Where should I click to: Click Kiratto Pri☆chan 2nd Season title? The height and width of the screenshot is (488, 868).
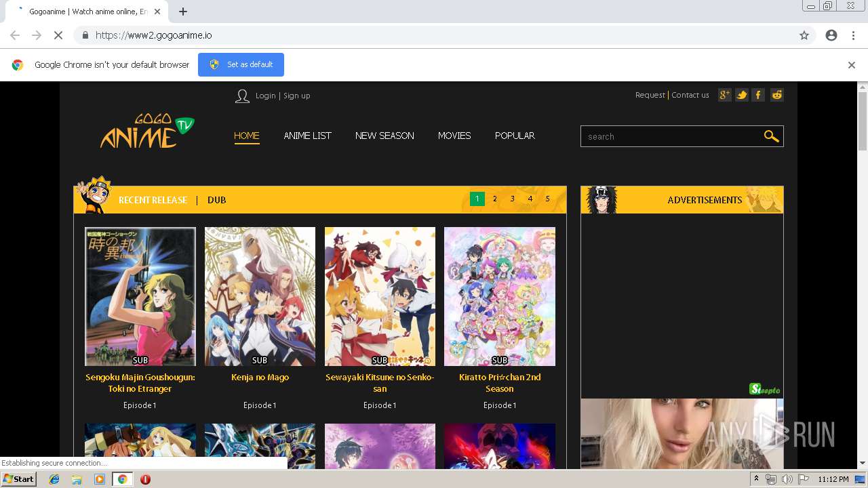pos(500,383)
